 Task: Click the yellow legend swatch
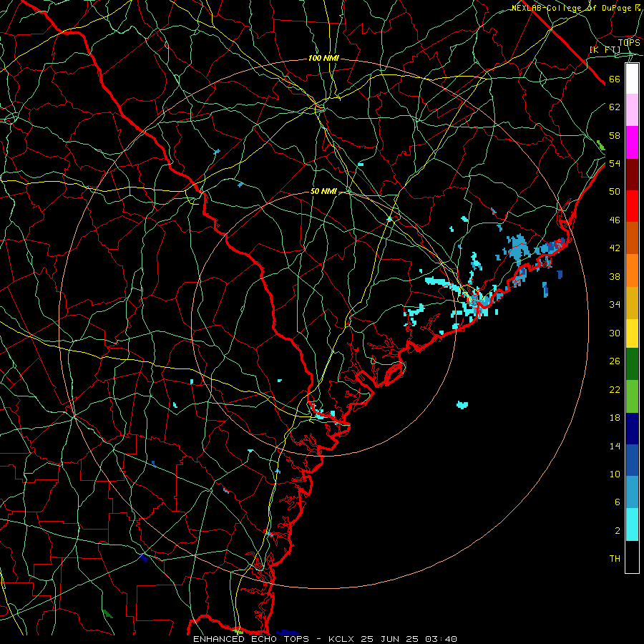(x=632, y=333)
